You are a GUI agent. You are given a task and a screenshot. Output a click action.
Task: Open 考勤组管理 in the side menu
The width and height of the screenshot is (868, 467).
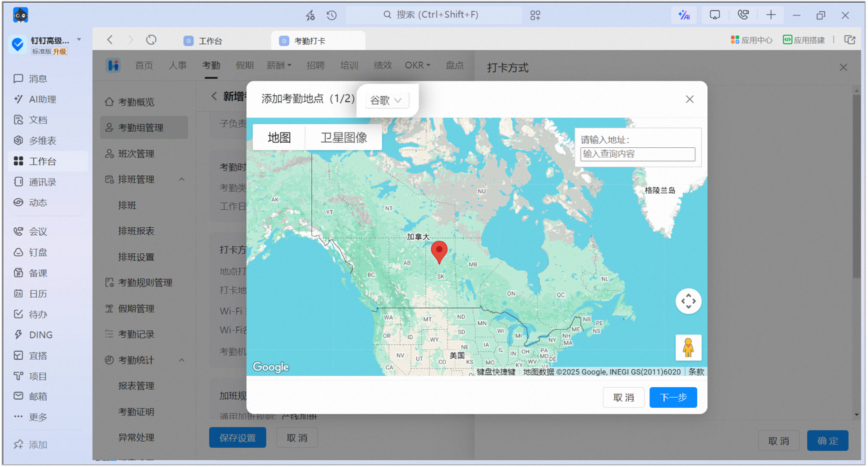tap(144, 127)
